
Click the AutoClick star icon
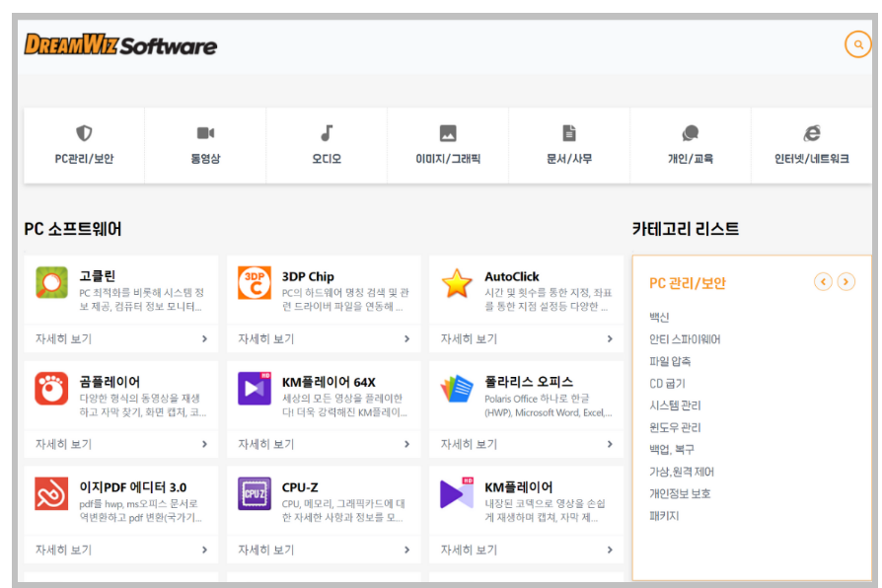point(457,282)
